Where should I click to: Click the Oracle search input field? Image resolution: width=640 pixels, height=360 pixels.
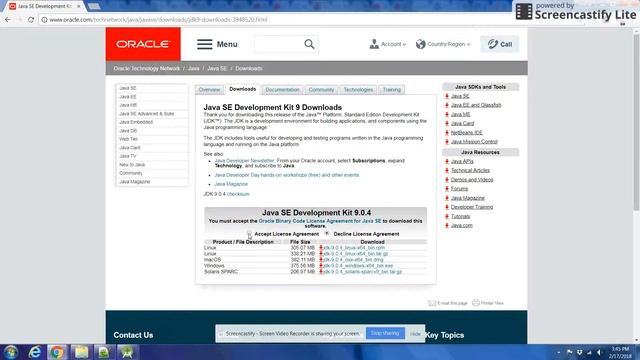[x=279, y=44]
